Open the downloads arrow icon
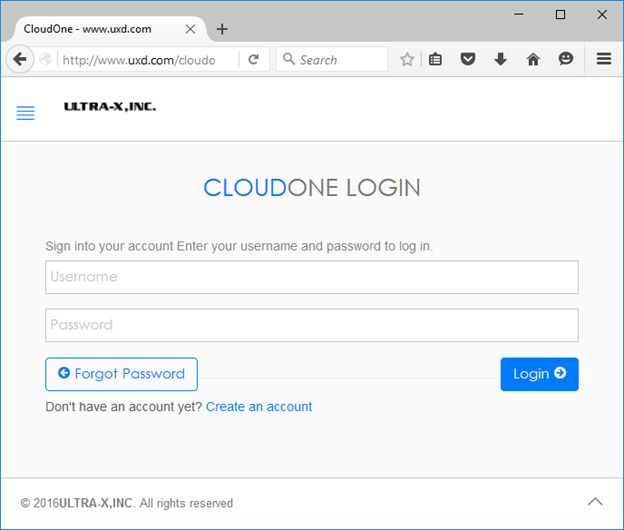624x530 pixels. (x=500, y=59)
